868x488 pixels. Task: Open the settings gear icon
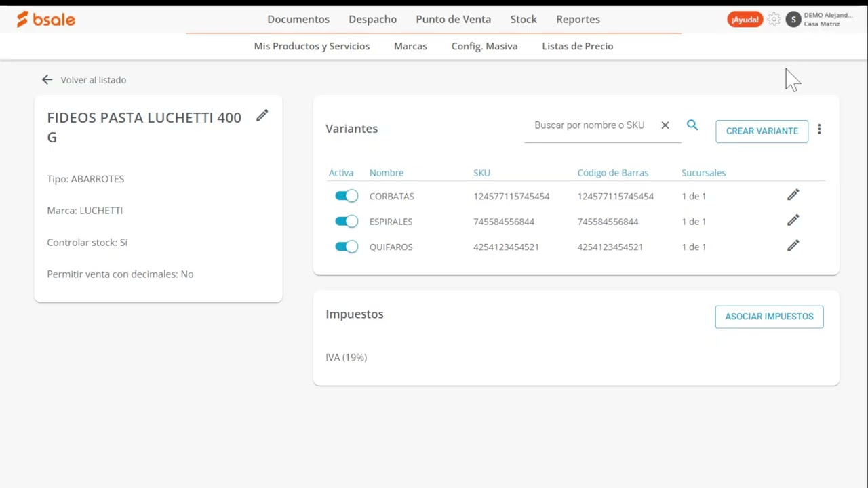[x=774, y=20]
